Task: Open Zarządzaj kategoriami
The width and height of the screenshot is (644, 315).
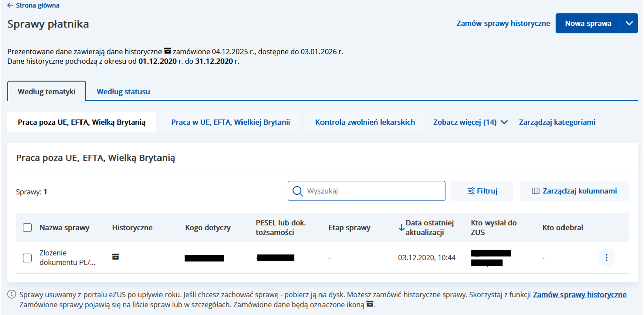Action: [557, 122]
